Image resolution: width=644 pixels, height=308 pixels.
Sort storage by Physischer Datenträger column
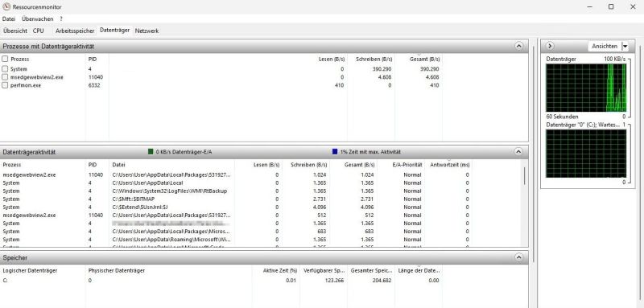117,271
